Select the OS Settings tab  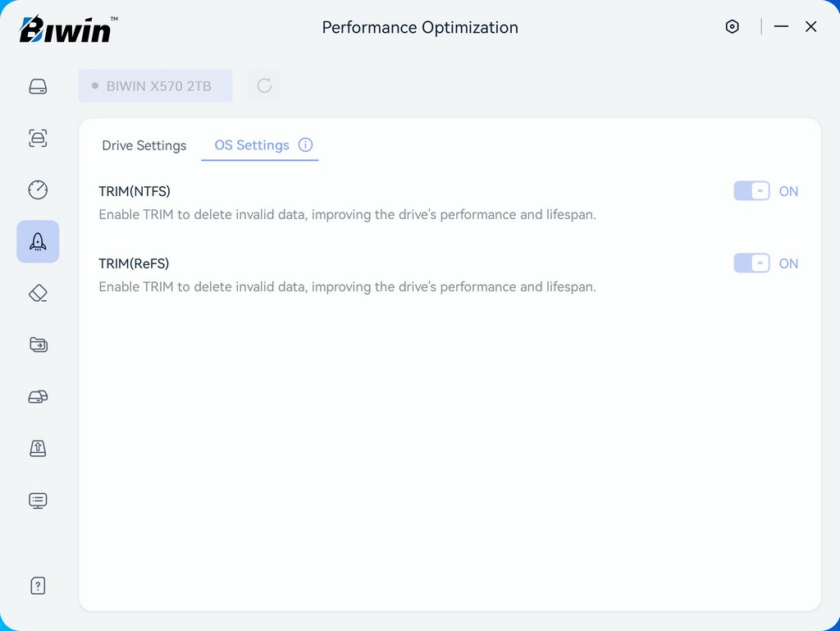pyautogui.click(x=252, y=145)
